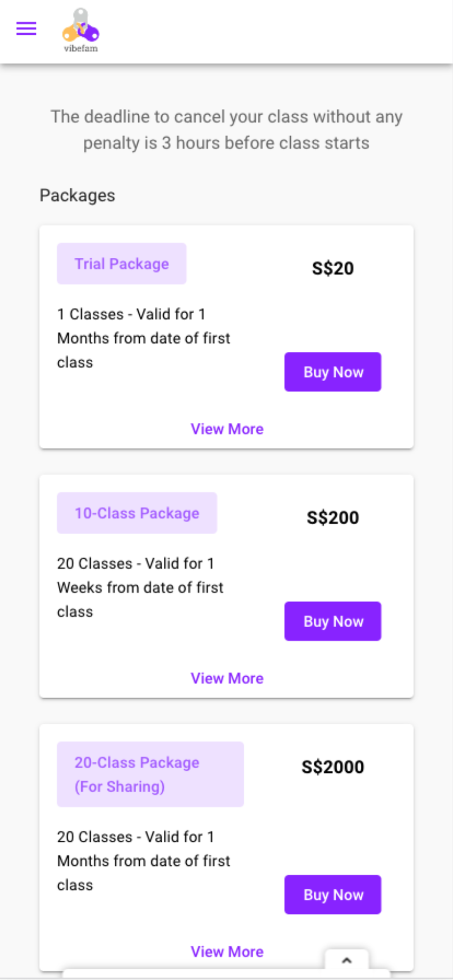Click the Trial Package validity description
Image resolution: width=453 pixels, height=980 pixels.
pos(144,338)
